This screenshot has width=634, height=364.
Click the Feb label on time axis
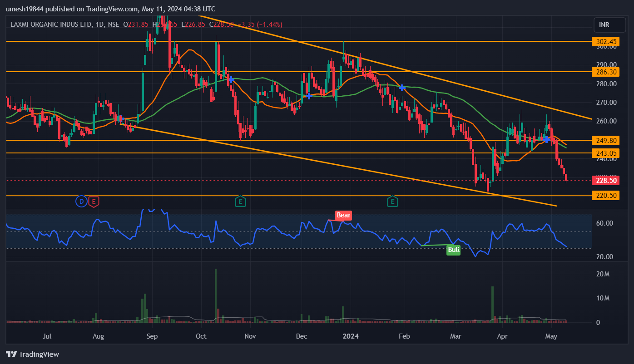pos(404,337)
